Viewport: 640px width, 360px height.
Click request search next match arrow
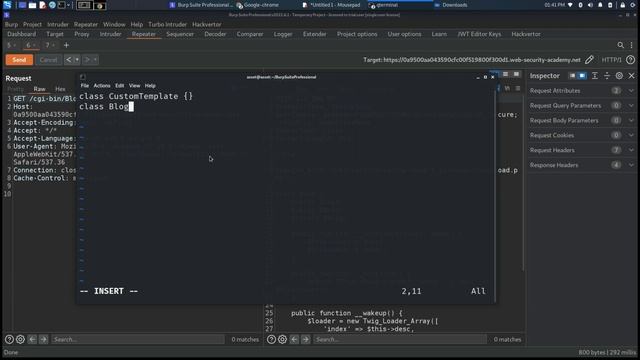(x=44, y=339)
